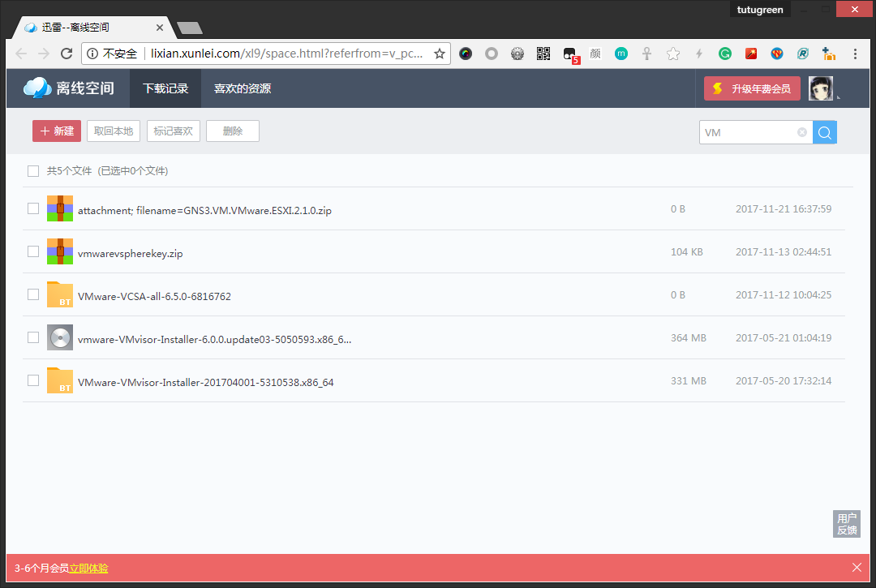This screenshot has width=876, height=588.
Task: Click 升级年费会员 upgrade button
Action: pos(752,88)
